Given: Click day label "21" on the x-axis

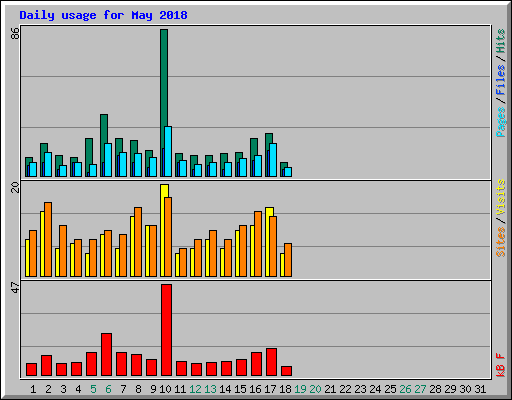Looking at the screenshot, I should click(330, 389).
